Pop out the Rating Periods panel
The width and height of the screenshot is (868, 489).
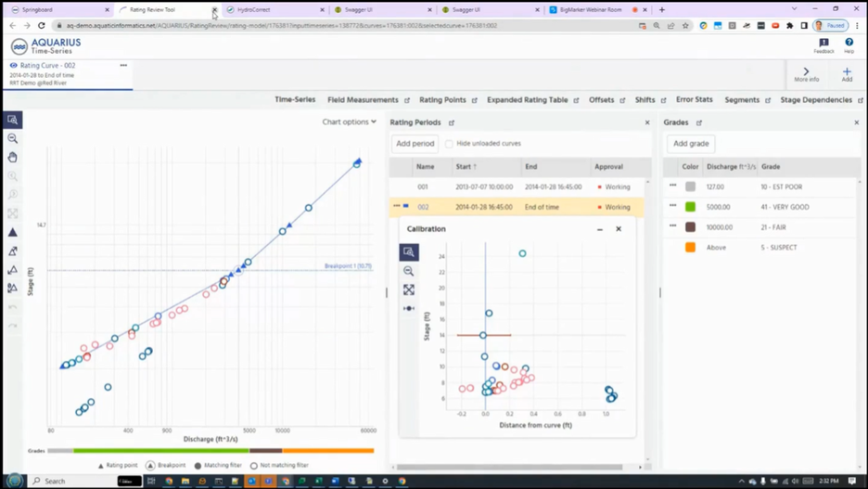[x=452, y=122]
